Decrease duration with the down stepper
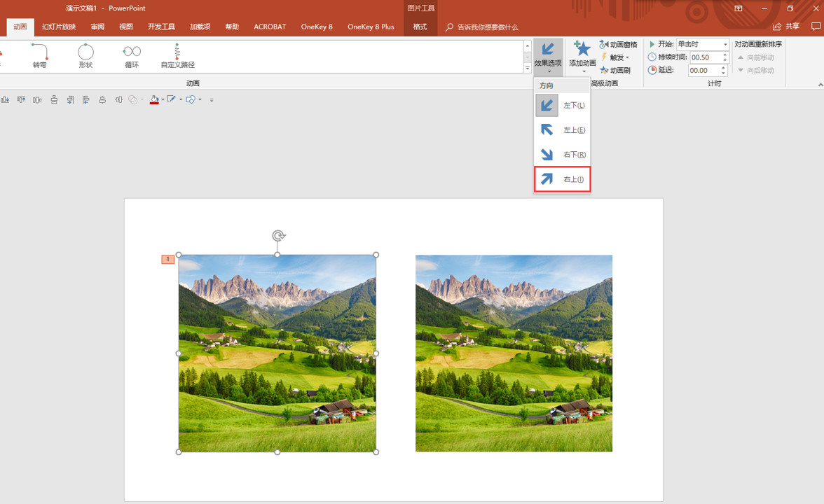This screenshot has height=504, width=824. pos(725,60)
